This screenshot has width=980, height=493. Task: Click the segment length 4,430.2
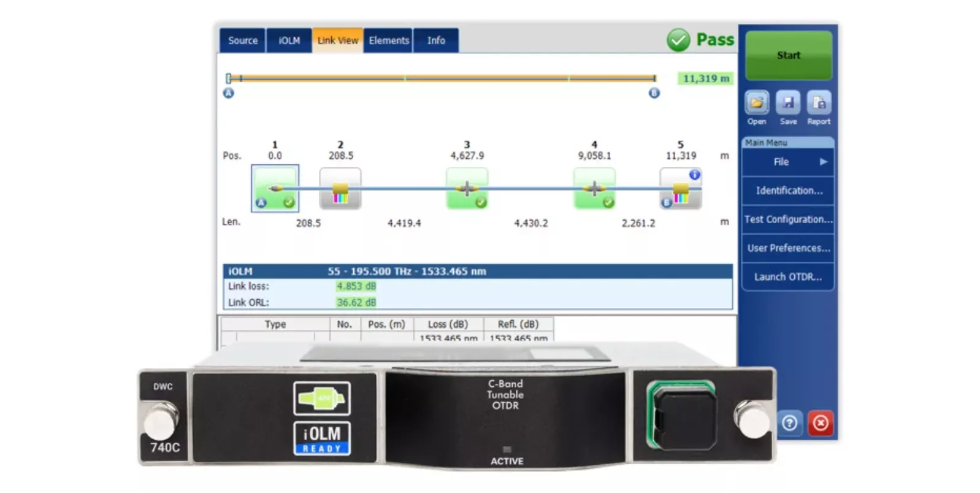coord(531,223)
